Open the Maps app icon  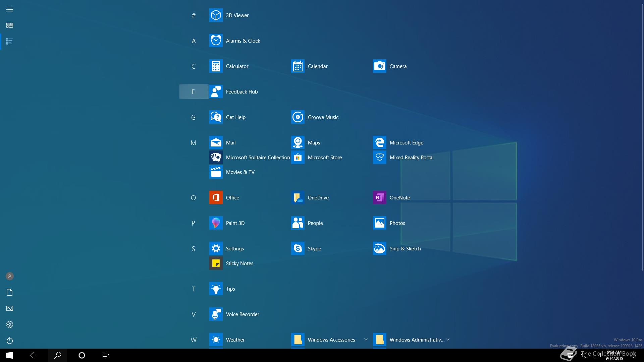click(298, 142)
